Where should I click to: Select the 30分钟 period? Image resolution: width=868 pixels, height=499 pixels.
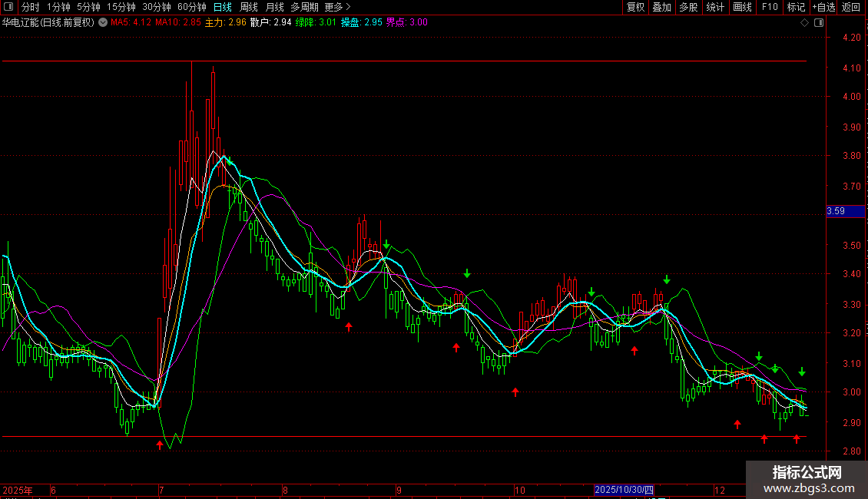coord(157,7)
